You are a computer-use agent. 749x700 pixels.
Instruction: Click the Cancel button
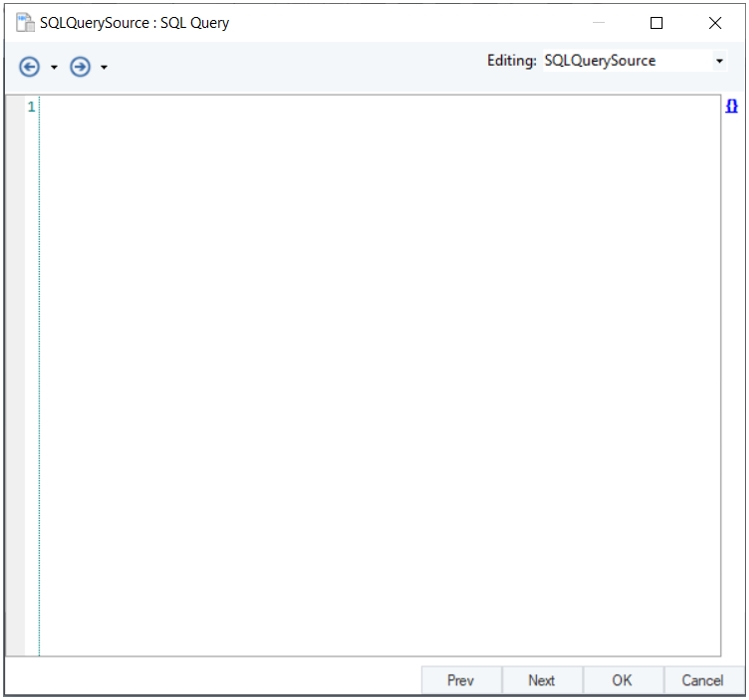703,680
